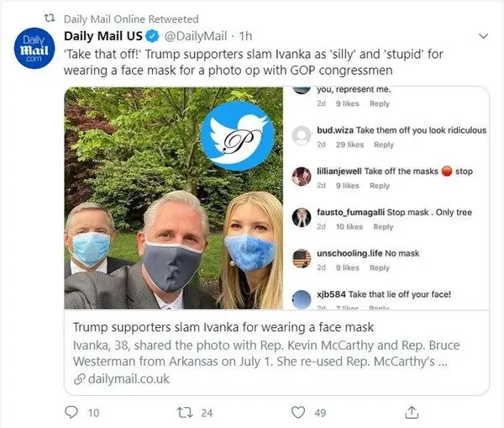This screenshot has width=504, height=428.
Task: Open the 1h tweet timestamp
Action: click(246, 37)
